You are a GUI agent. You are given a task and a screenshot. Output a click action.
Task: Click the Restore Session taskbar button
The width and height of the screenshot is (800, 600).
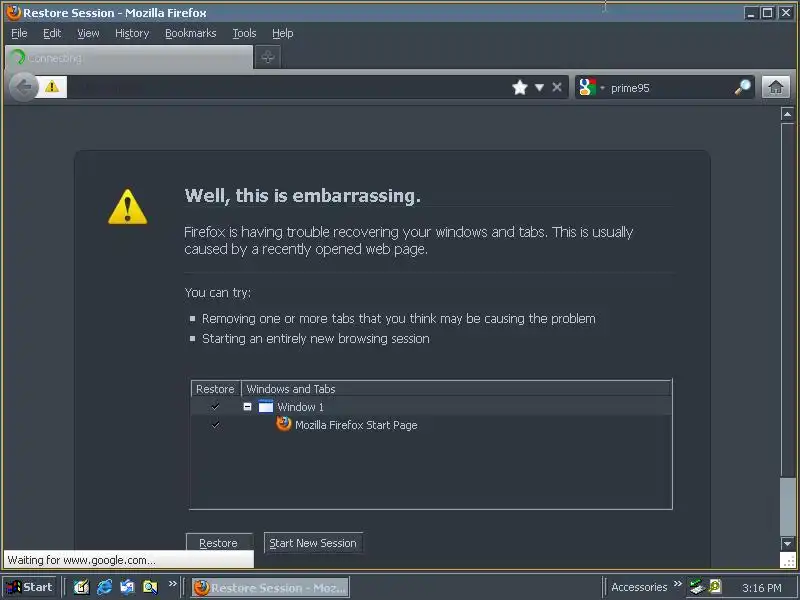click(x=271, y=587)
